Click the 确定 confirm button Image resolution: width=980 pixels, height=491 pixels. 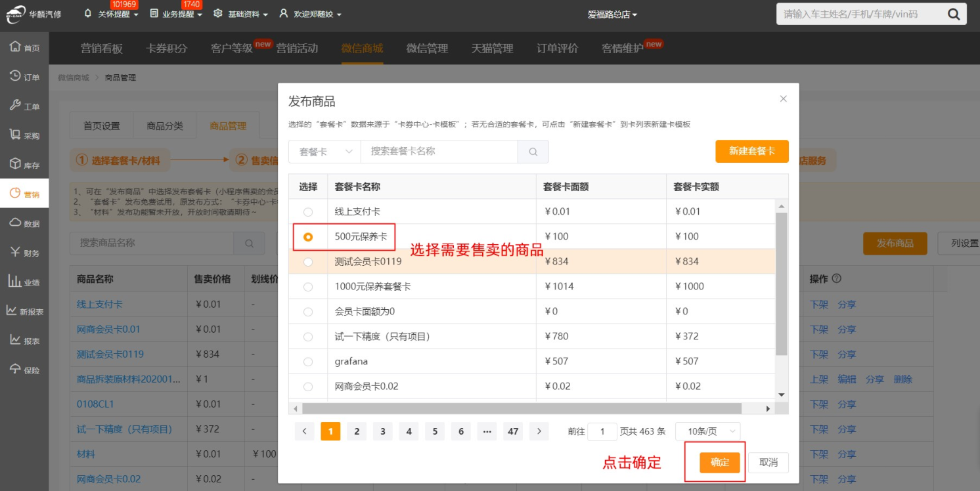tap(720, 462)
